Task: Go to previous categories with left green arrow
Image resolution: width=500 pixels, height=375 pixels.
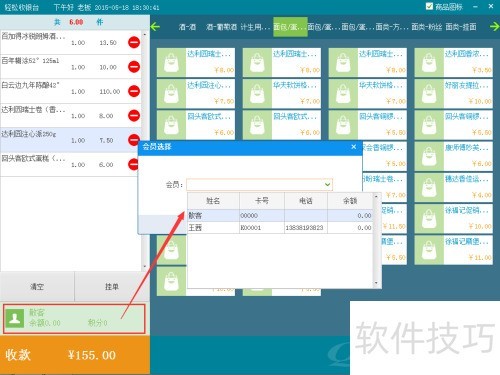Action: 155,27
